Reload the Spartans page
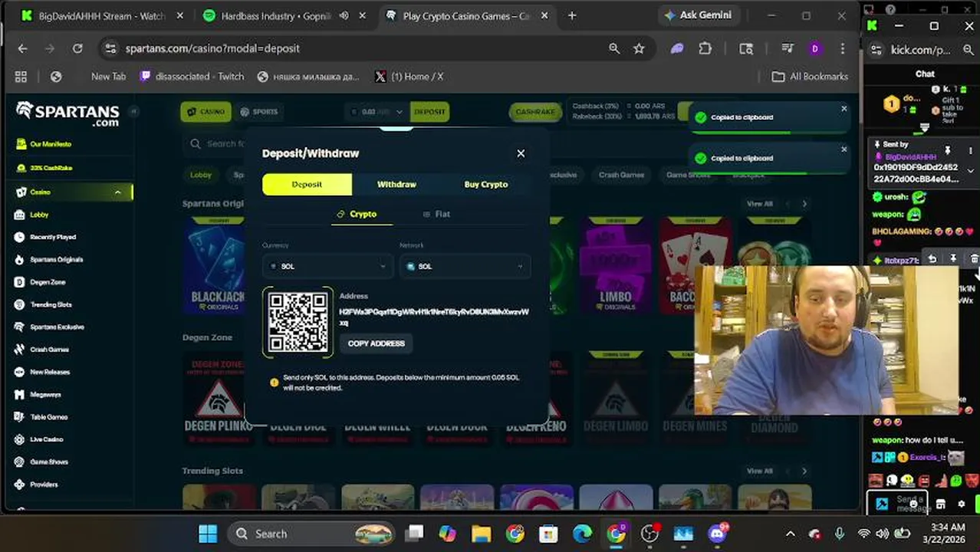The height and width of the screenshot is (552, 980). point(77,48)
